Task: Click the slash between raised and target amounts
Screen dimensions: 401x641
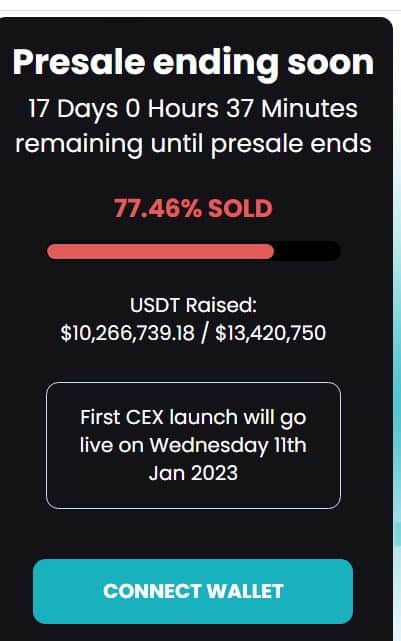Action: click(x=205, y=333)
